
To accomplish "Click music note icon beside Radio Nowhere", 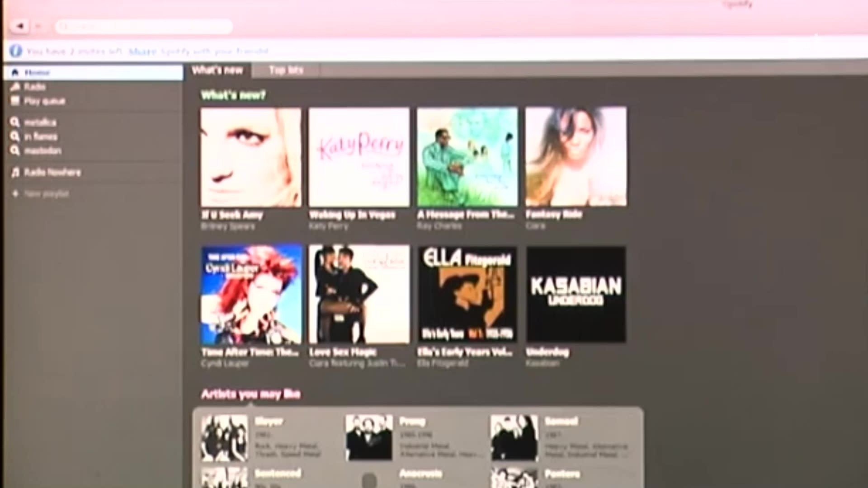I will tap(15, 172).
